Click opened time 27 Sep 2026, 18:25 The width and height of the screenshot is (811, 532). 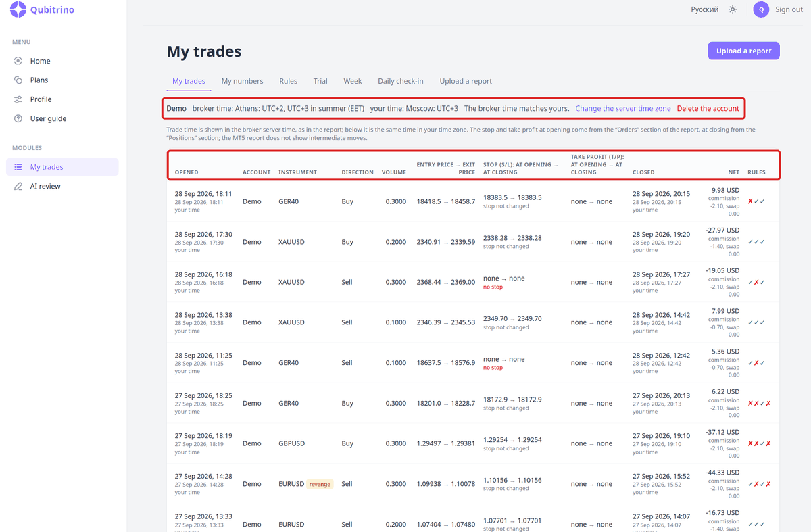pos(203,395)
